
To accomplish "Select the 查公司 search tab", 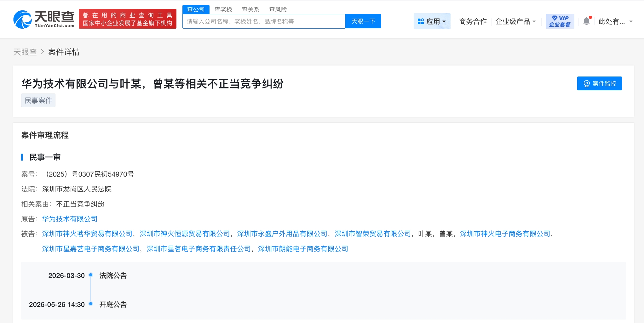I will pyautogui.click(x=196, y=9).
